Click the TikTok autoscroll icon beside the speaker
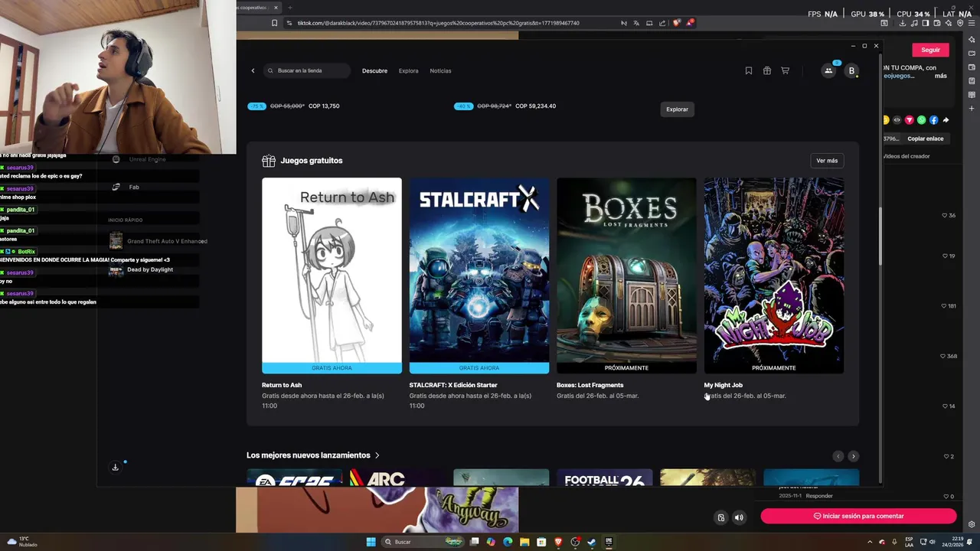980x551 pixels. coord(720,517)
